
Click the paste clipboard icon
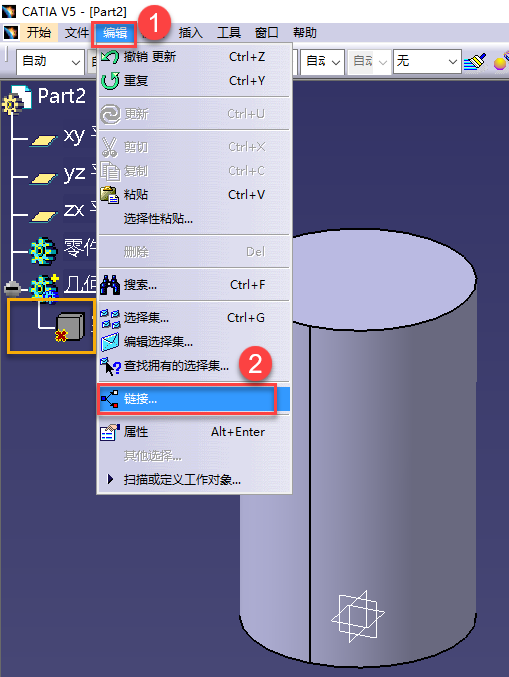click(x=110, y=195)
